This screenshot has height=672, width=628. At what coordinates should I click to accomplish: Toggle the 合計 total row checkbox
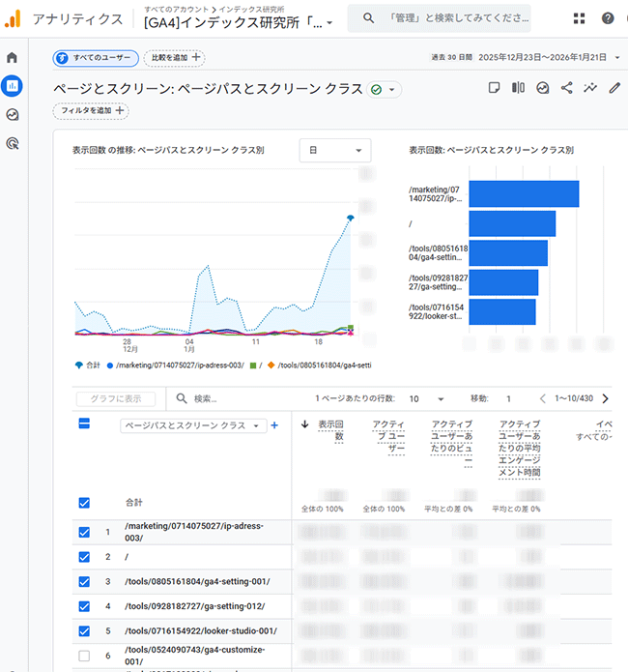tap(84, 503)
